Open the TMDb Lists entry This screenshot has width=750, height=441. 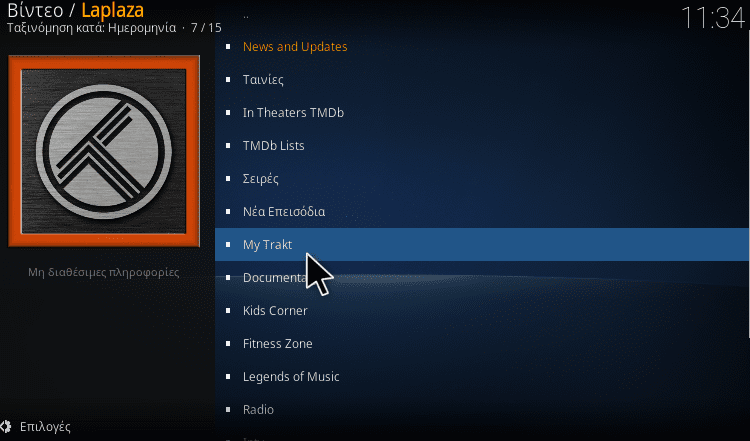pos(482,145)
